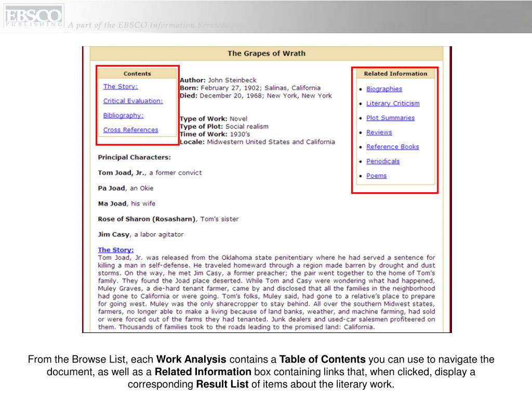Screen dimensions: 532x399
Task: Click the Contents box header
Action: point(137,74)
